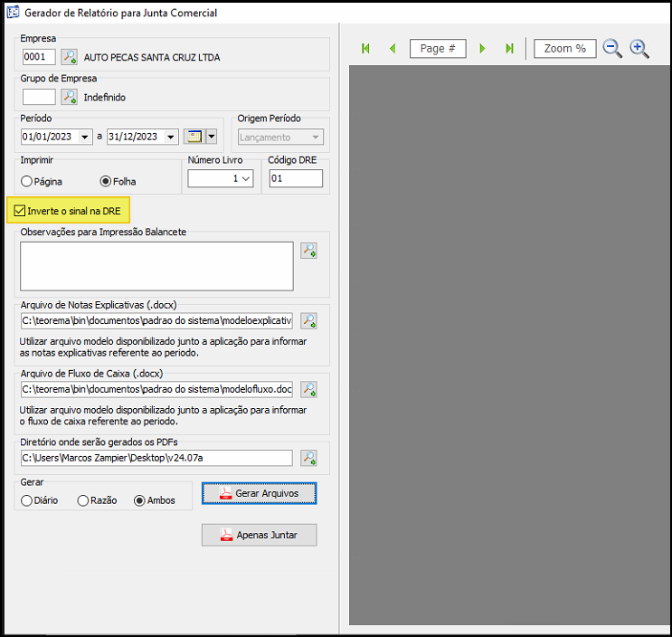Click the Código DRE field
The image size is (672, 637).
point(296,178)
